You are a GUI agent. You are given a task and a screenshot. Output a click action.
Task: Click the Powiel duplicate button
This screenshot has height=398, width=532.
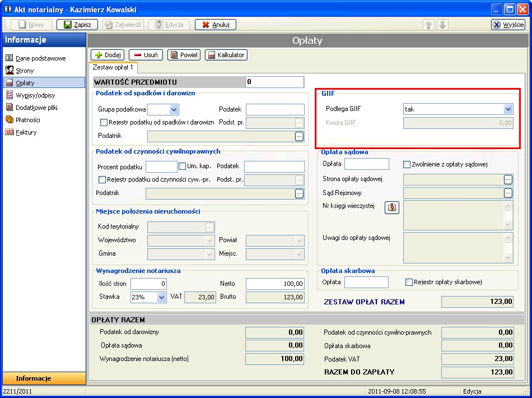184,55
